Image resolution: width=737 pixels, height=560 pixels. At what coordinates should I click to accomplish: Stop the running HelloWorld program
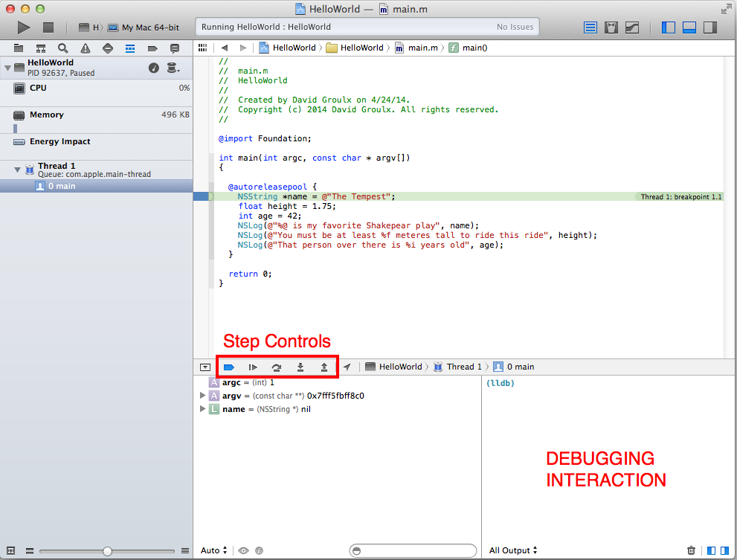[x=48, y=28]
